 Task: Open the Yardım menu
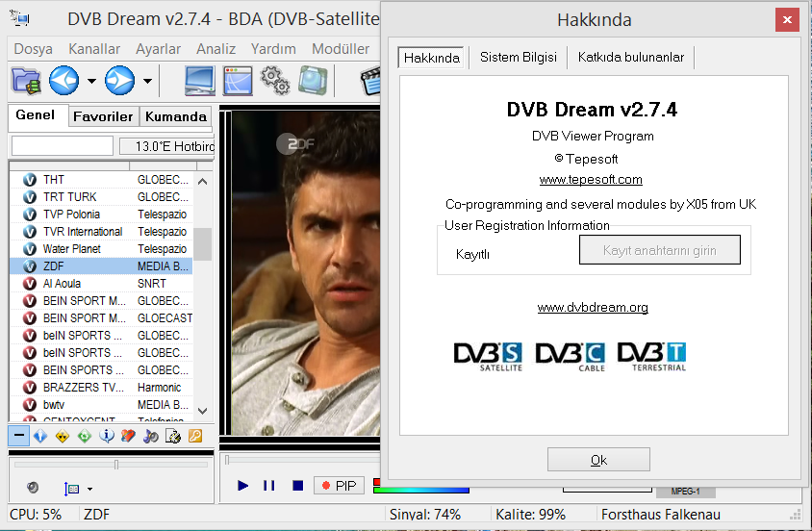(273, 49)
